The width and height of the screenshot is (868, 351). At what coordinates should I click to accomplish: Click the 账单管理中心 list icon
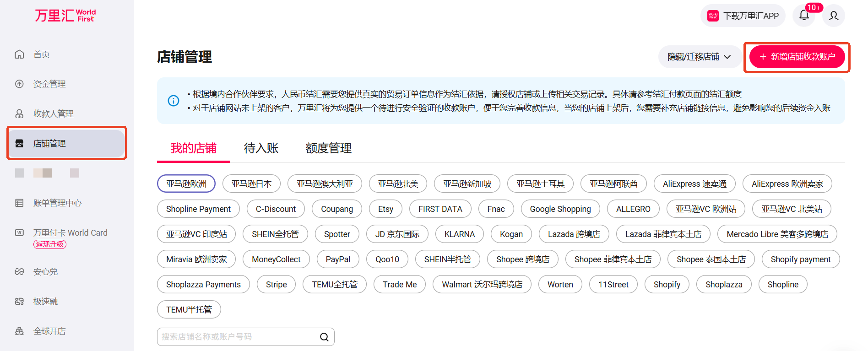[19, 203]
